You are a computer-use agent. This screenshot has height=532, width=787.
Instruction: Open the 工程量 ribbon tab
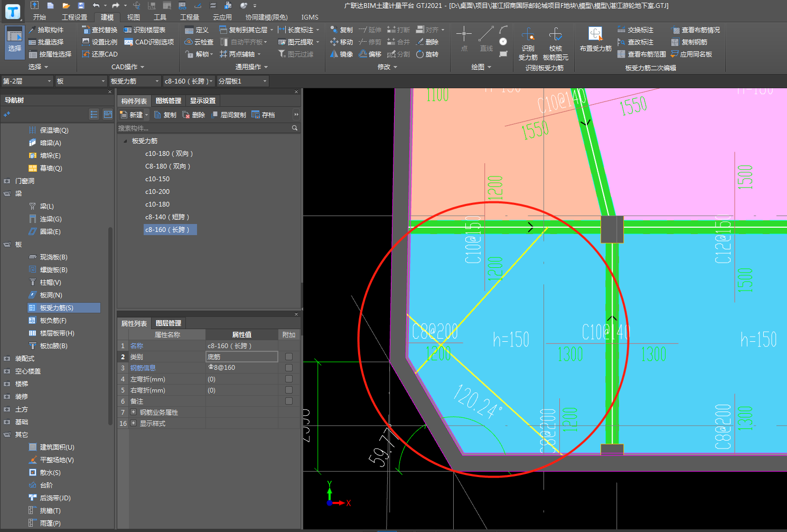(190, 17)
